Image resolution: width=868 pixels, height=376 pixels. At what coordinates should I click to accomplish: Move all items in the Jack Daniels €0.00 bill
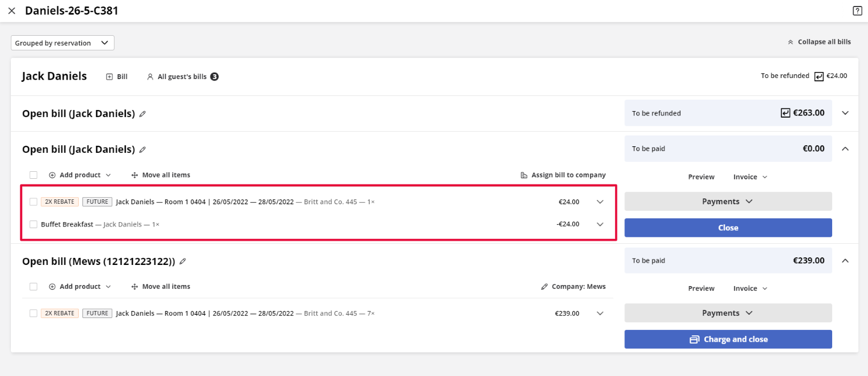161,175
